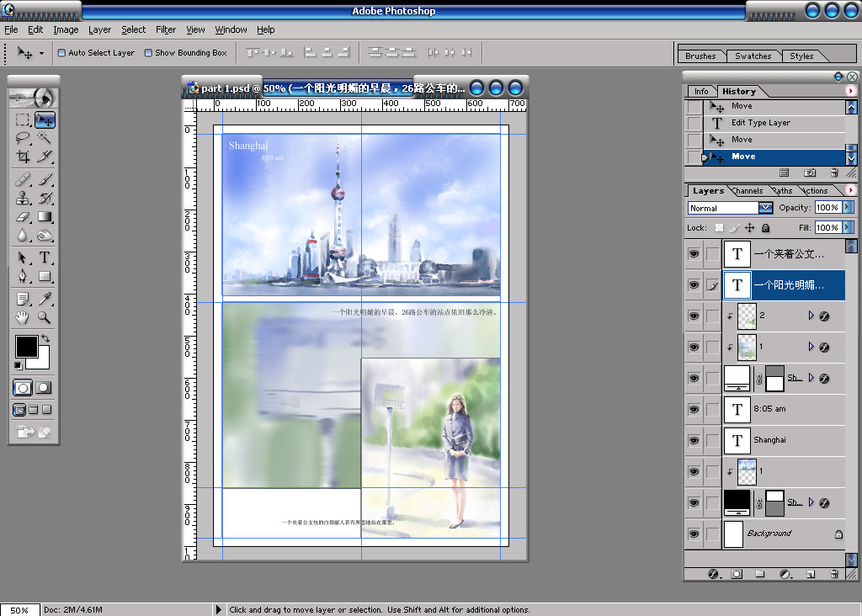Image resolution: width=862 pixels, height=616 pixels.
Task: Open the Fill slider arrow
Action: pyautogui.click(x=847, y=227)
